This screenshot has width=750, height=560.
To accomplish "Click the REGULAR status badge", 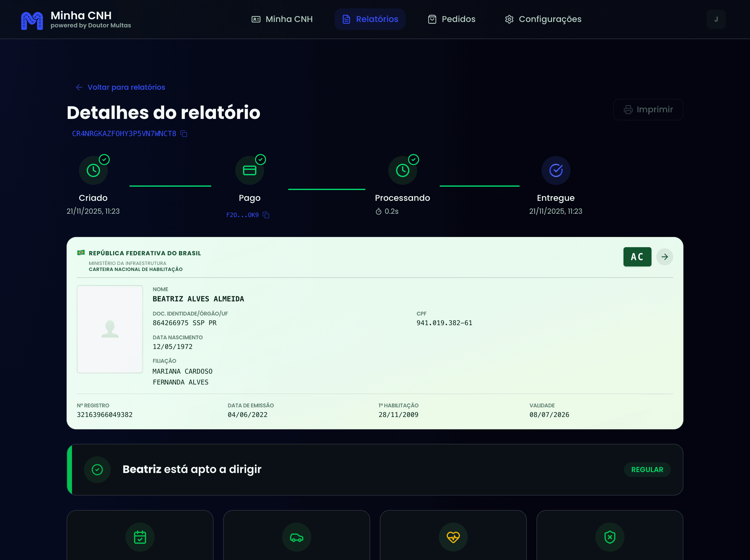I will (647, 469).
